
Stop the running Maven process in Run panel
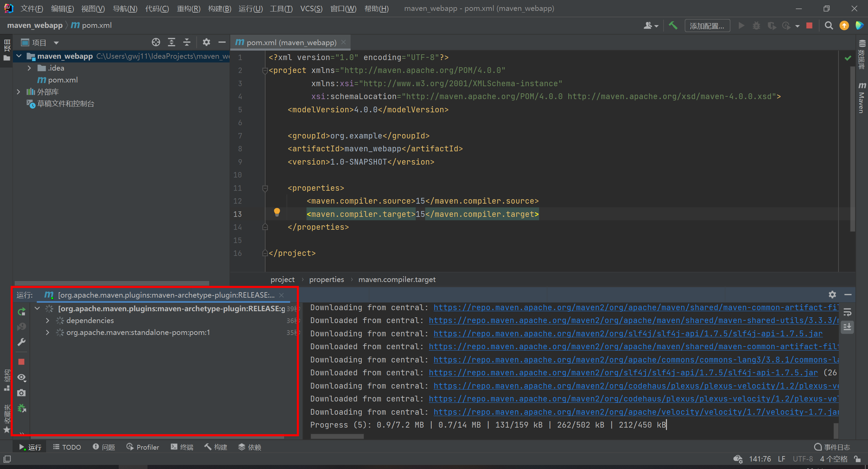(x=21, y=362)
